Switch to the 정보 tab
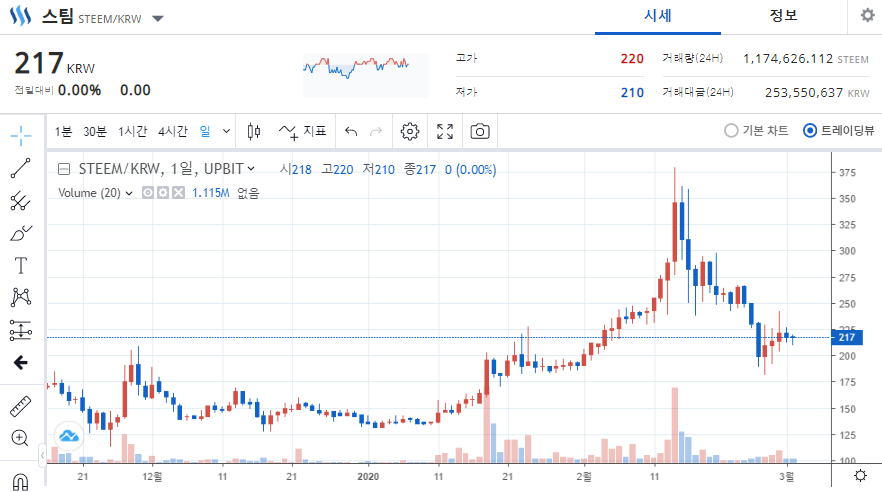This screenshot has height=492, width=882. (x=784, y=16)
